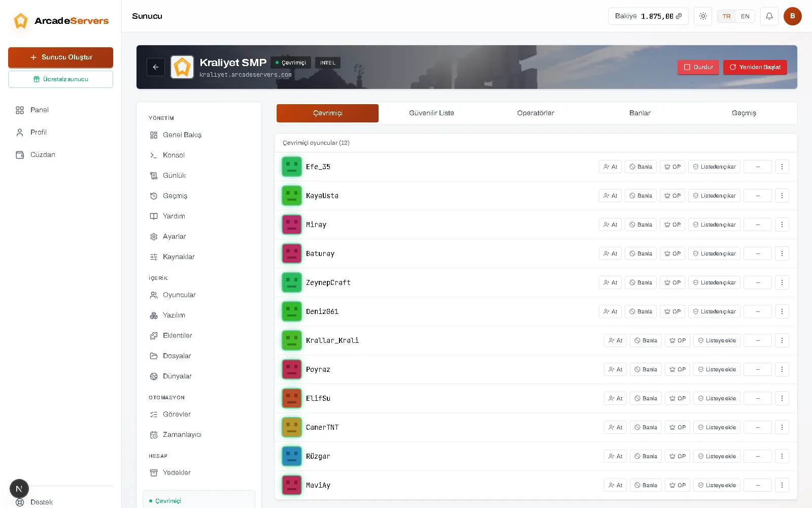Open the notifications bell

pos(769,16)
